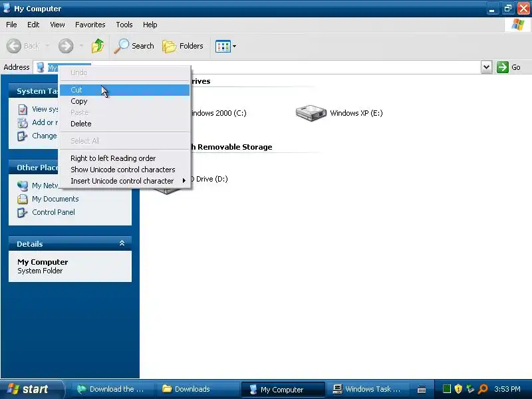The image size is (532, 399).
Task: Toggle the Folders pane
Action: click(x=183, y=46)
